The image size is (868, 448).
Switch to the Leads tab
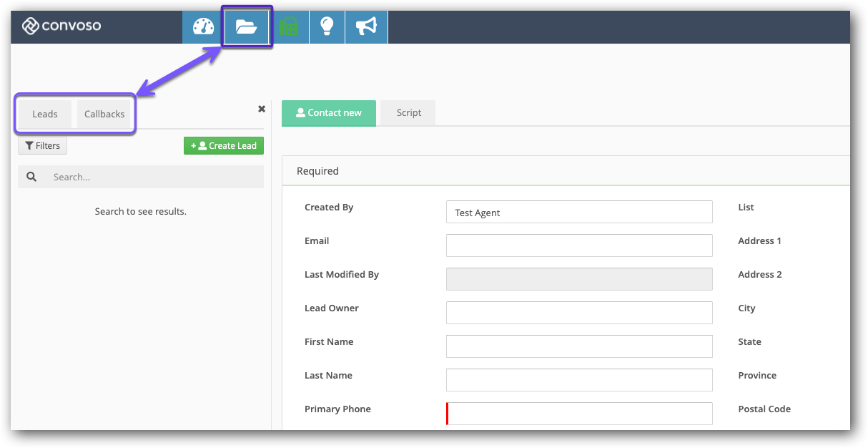pos(45,115)
